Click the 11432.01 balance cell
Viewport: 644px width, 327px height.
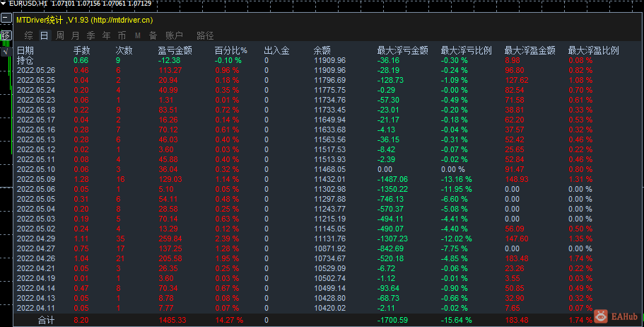(x=330, y=179)
